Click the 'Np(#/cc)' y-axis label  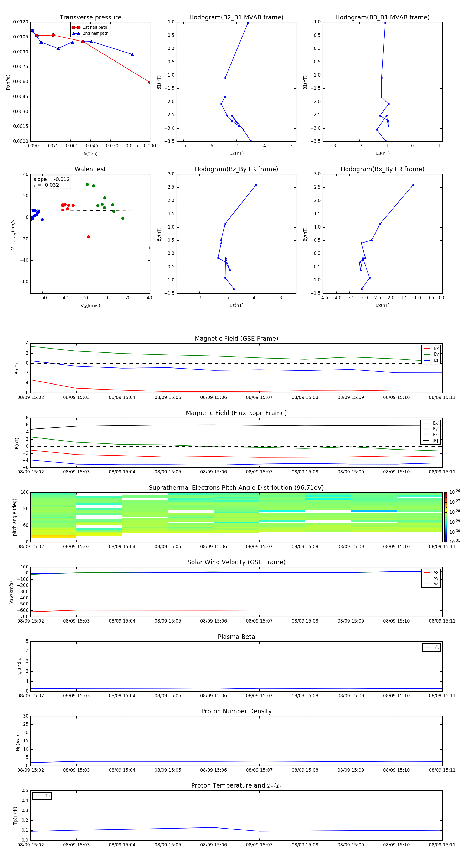point(18,741)
